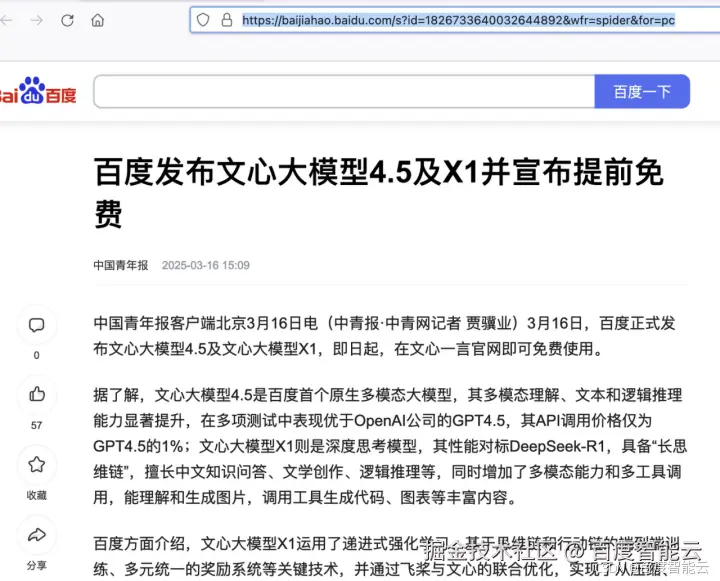720x581 pixels.
Task: Click the paragraph starting 百度方面介绍
Action: tap(388, 557)
